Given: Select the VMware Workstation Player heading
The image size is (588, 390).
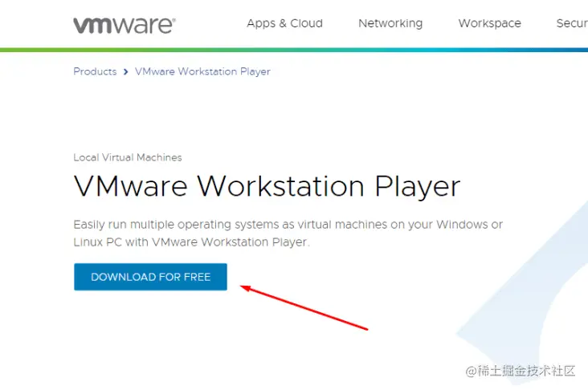Looking at the screenshot, I should click(267, 186).
